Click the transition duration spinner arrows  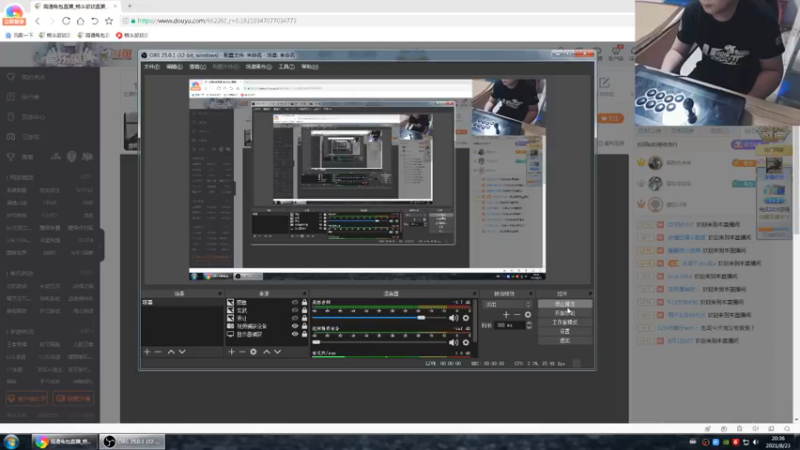coord(529,325)
